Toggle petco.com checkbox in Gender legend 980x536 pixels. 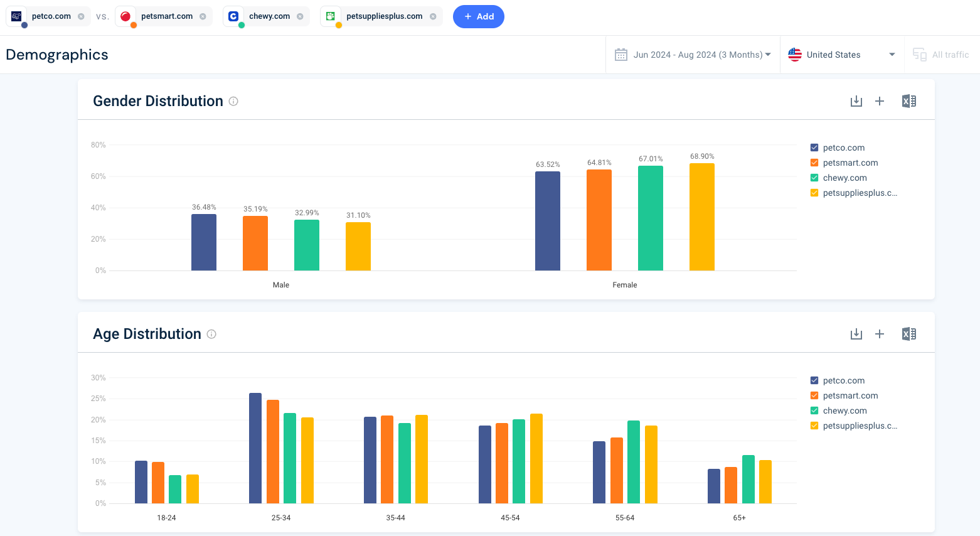814,147
